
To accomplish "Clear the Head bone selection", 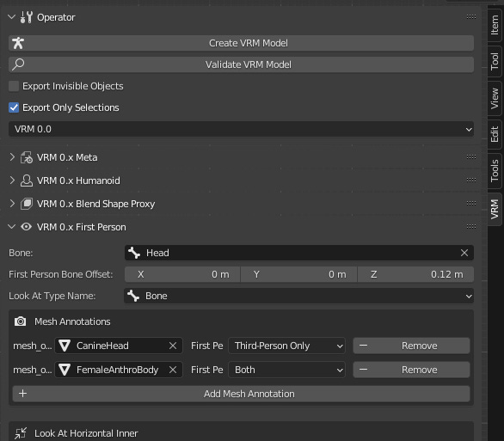I will click(464, 253).
